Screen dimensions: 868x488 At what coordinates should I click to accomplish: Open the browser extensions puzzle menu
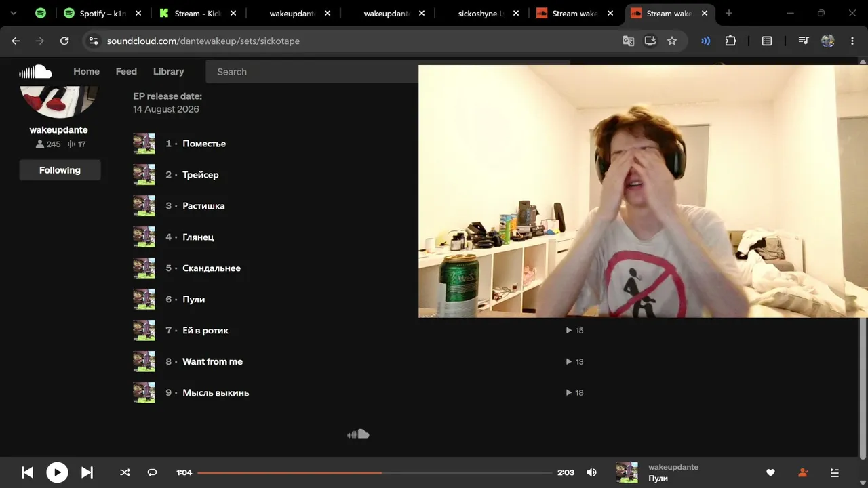click(x=730, y=41)
